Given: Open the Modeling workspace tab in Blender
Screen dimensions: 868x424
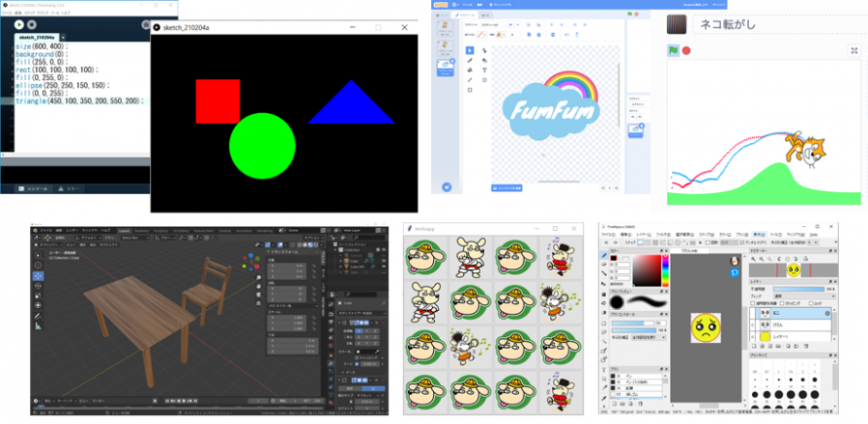Looking at the screenshot, I should tap(141, 230).
